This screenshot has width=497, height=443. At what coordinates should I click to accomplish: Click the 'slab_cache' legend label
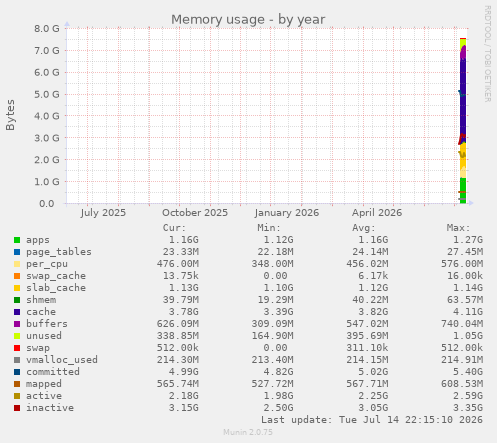click(56, 288)
